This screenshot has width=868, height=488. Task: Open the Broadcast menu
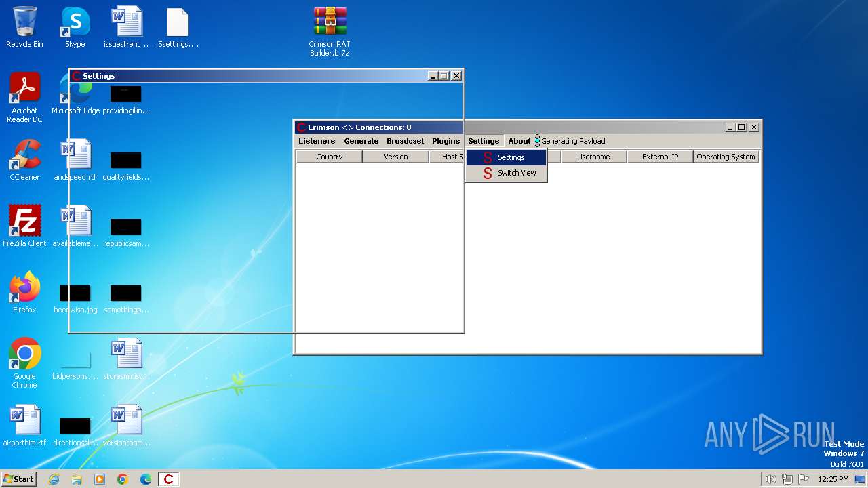point(405,141)
